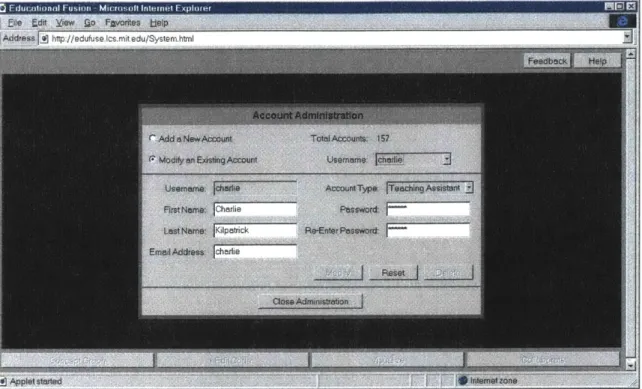Click the page scrollbar down arrow
Screen dimensions: 642x389
pos(631,364)
